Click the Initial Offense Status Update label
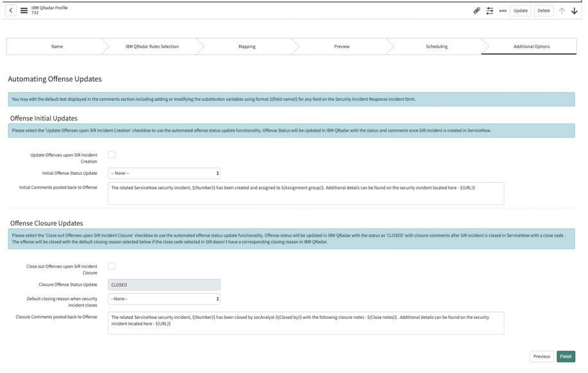This screenshot has height=373, width=588. point(69,173)
